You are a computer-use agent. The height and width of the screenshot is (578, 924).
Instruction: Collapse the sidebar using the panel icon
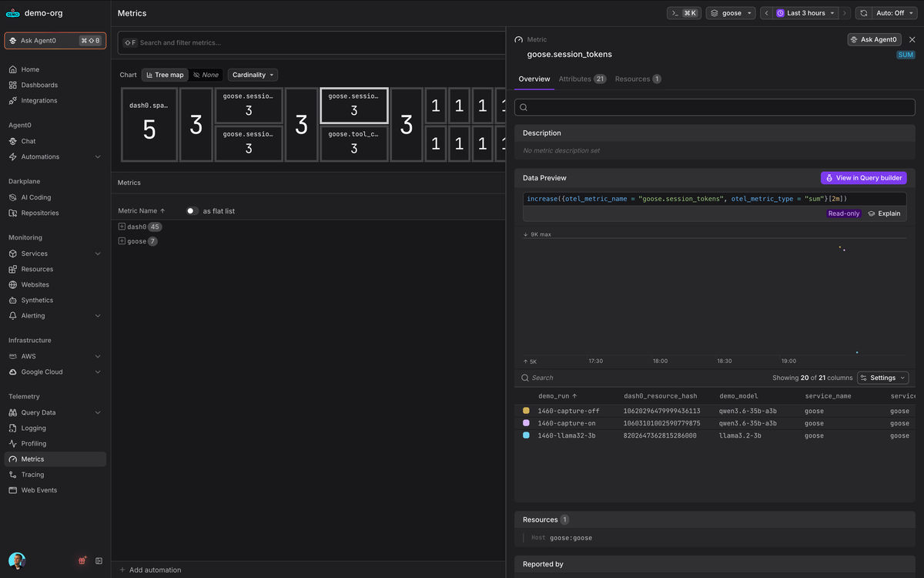pyautogui.click(x=99, y=561)
